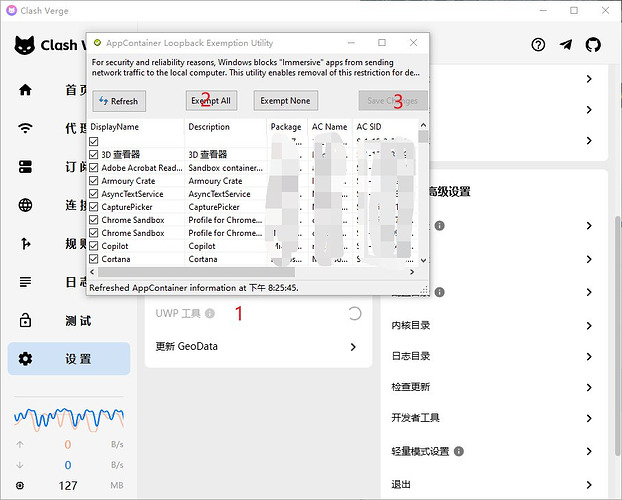Click the home icon in sidebar

coord(25,90)
